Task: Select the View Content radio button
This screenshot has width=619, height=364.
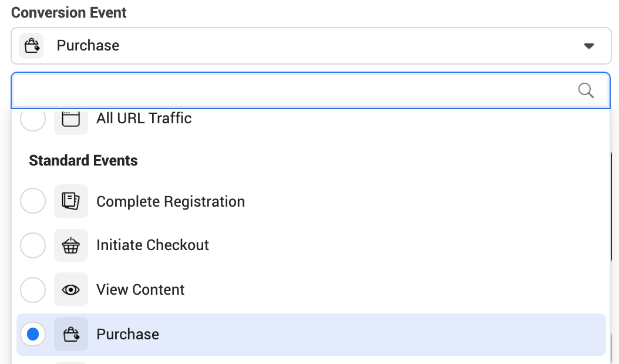Action: pos(33,289)
